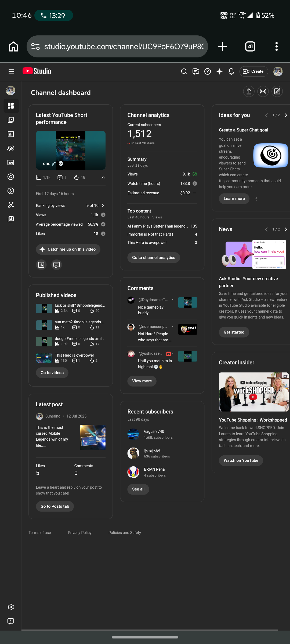Click the upload videos icon
290x644 pixels.
(x=249, y=92)
